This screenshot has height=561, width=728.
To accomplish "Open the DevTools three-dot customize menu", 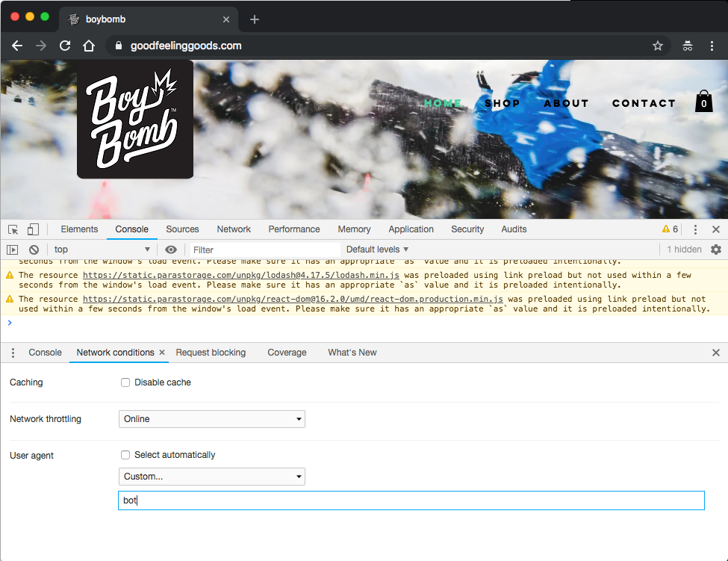I will 695,229.
